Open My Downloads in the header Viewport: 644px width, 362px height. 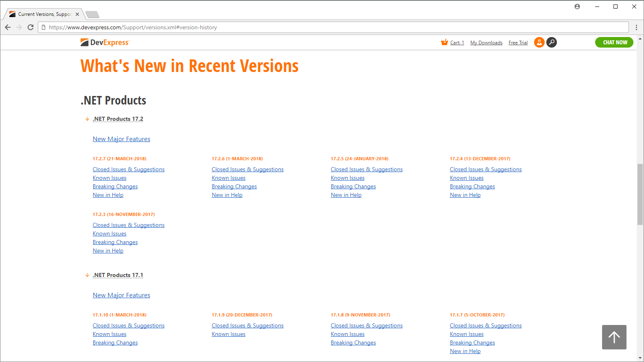coord(486,43)
